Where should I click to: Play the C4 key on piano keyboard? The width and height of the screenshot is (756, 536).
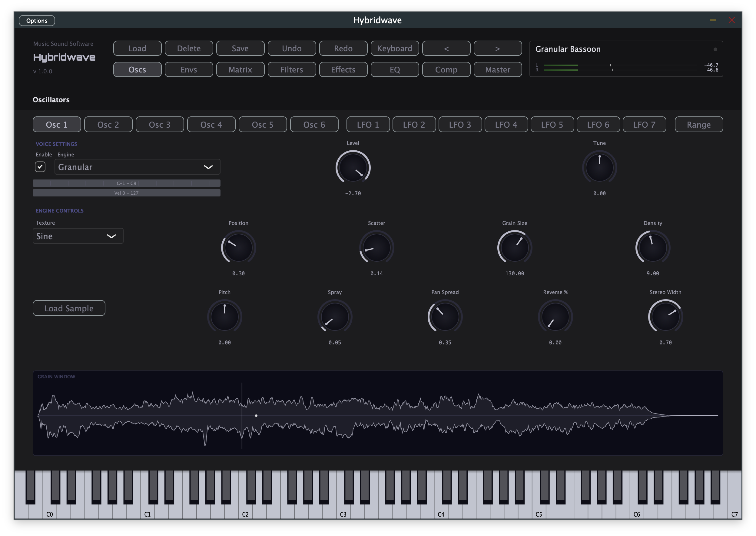[x=441, y=512]
